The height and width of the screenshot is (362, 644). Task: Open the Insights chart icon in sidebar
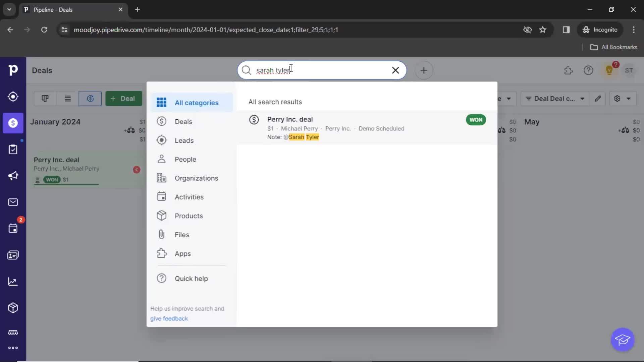[13, 282]
